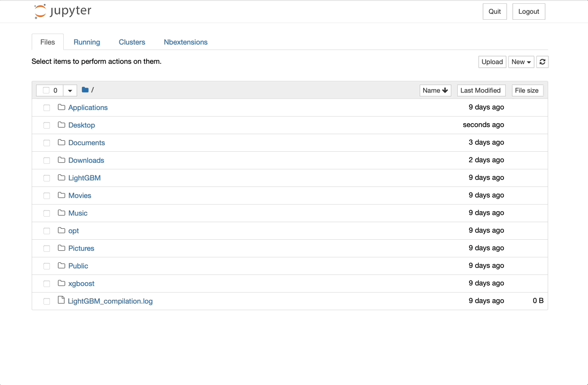This screenshot has width=588, height=385.
Task: Refresh the notebook file list
Action: (542, 62)
